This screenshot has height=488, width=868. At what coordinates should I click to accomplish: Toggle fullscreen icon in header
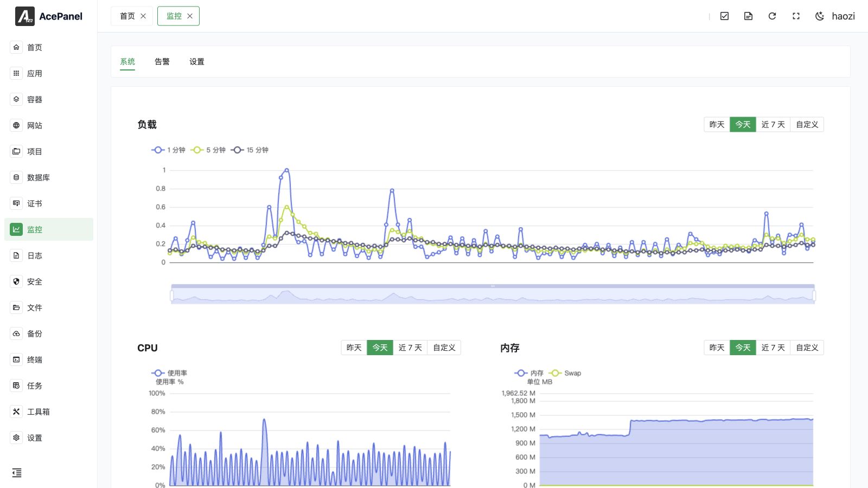click(796, 16)
